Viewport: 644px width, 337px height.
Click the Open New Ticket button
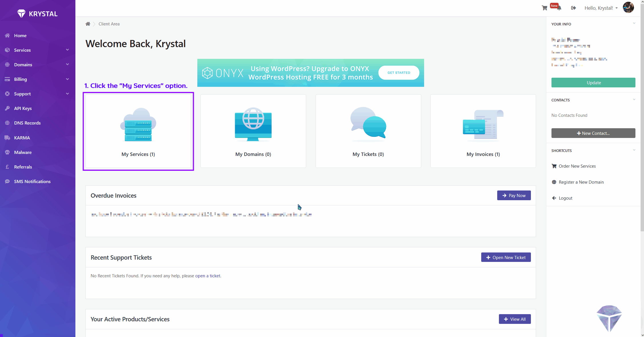point(506,257)
